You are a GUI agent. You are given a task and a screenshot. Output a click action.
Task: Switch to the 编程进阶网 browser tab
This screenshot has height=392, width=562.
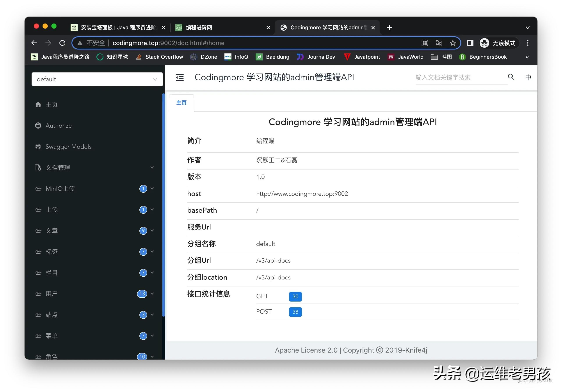tap(198, 27)
